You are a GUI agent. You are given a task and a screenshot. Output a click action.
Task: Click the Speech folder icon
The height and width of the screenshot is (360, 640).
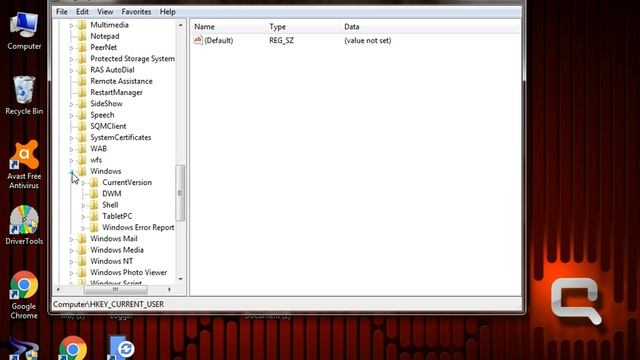pos(82,115)
